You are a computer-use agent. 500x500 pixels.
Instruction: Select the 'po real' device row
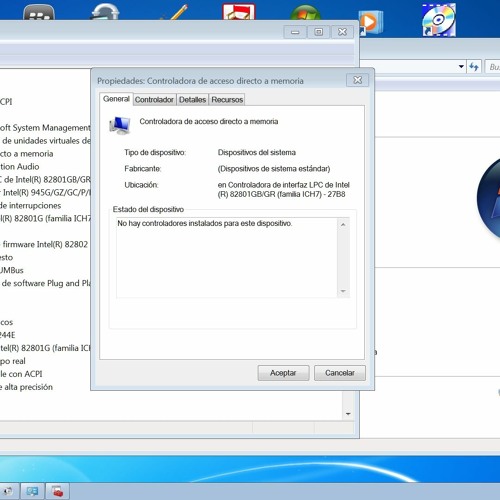coord(13,361)
